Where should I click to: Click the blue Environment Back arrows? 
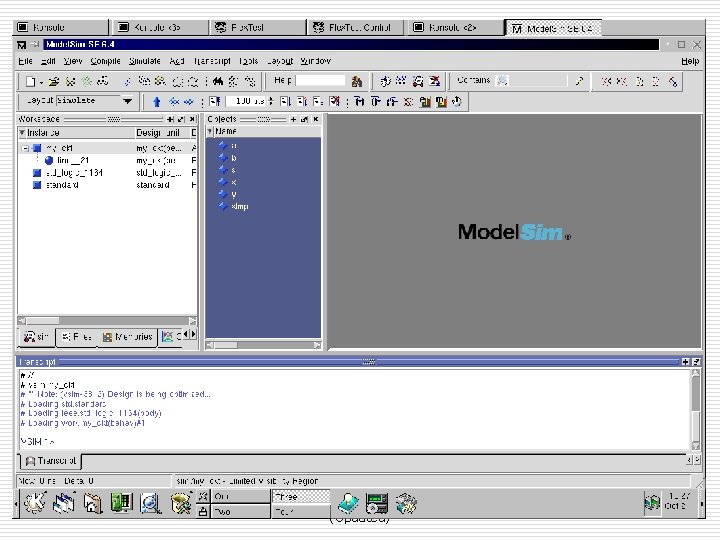click(x=174, y=101)
